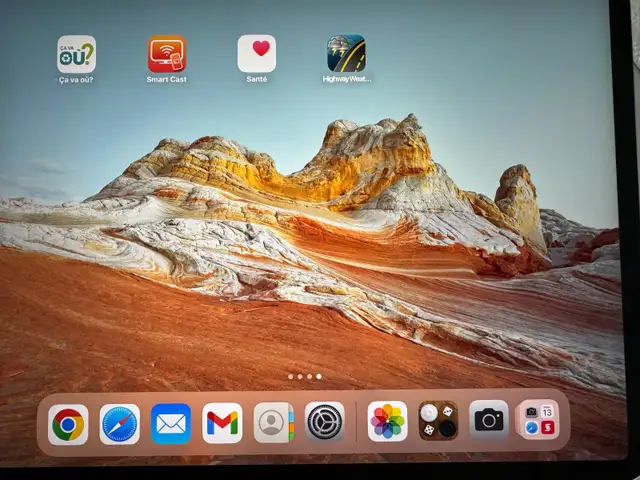Tap the page indicator dots
Screen dimensions: 640x480
click(x=305, y=376)
